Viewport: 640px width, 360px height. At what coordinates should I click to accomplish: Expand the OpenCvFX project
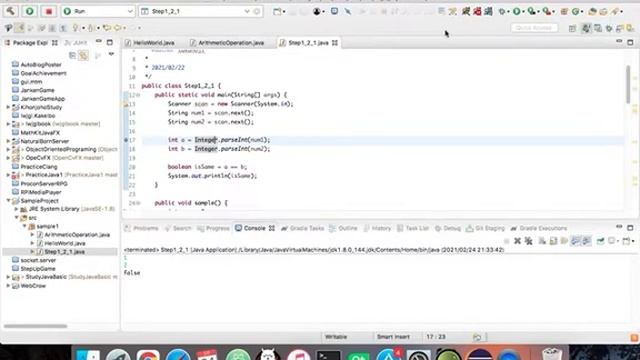point(8,158)
